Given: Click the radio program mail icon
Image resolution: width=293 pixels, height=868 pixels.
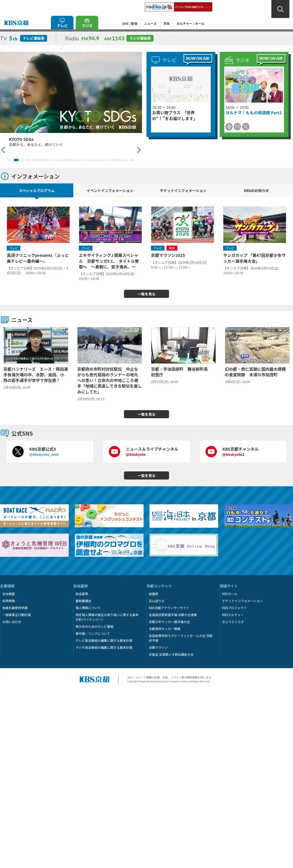Looking at the screenshot, I should point(237,127).
